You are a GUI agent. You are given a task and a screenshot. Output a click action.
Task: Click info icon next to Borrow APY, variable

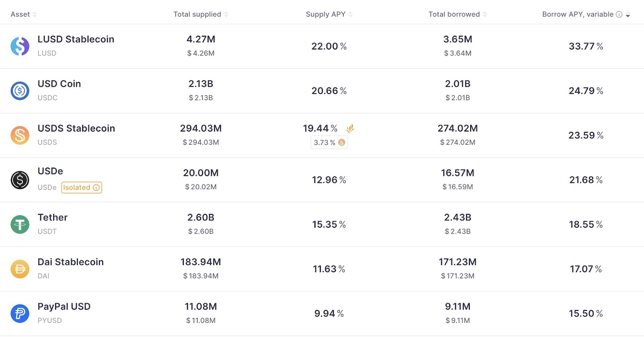[619, 14]
